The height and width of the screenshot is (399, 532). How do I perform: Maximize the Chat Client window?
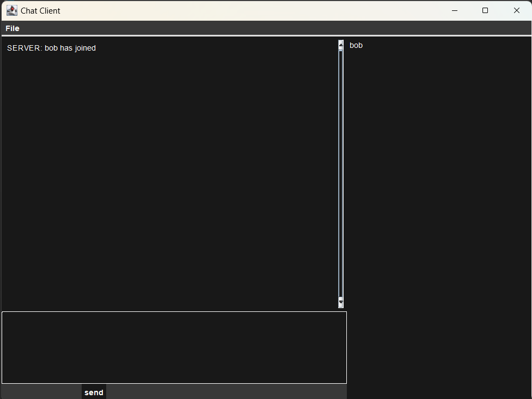485,10
